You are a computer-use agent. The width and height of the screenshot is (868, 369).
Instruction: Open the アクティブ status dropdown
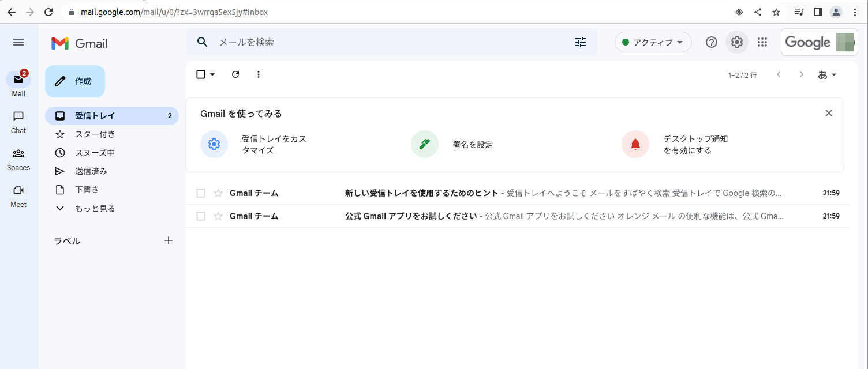[653, 42]
